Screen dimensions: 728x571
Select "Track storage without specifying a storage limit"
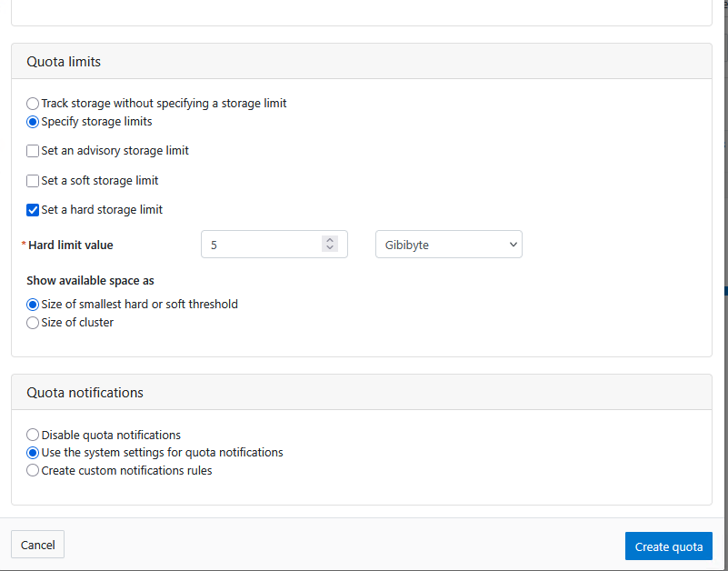point(33,103)
